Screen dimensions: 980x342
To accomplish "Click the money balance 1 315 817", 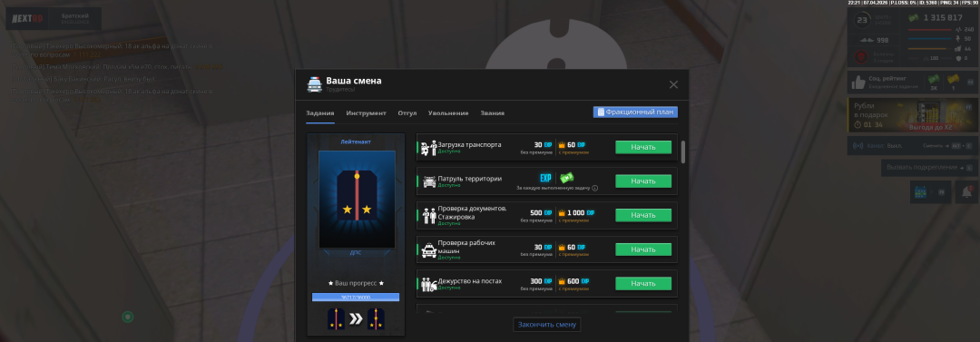I will pyautogui.click(x=942, y=17).
